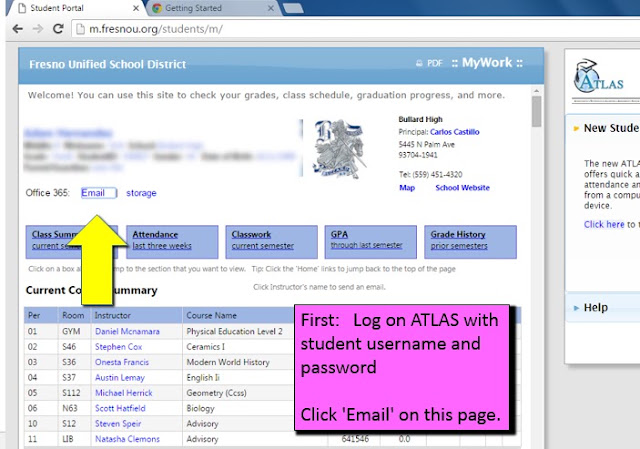Viewport: 640px width, 449px height.
Task: Open the Office 365 Email link
Action: pos(93,193)
